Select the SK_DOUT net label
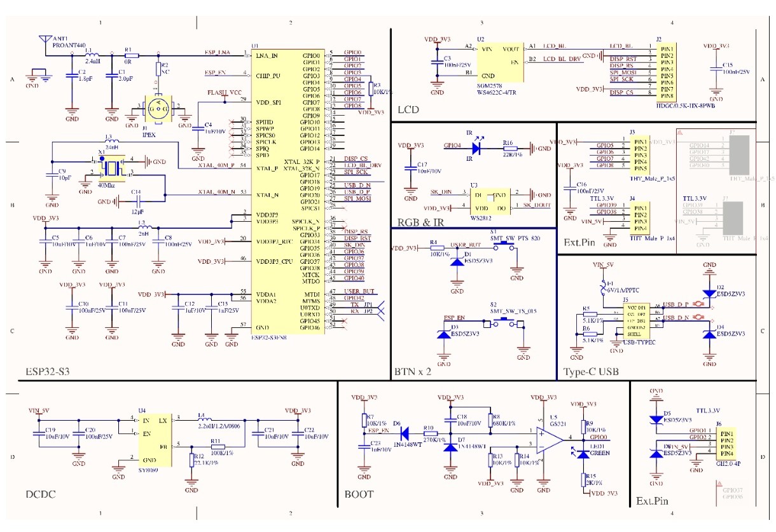Image resolution: width=776 pixels, height=532 pixels. point(536,205)
